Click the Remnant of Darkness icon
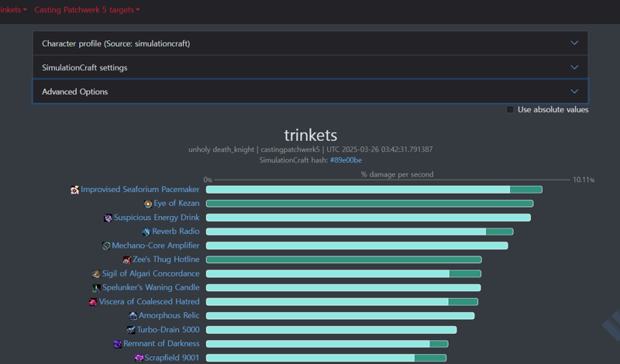 click(118, 344)
